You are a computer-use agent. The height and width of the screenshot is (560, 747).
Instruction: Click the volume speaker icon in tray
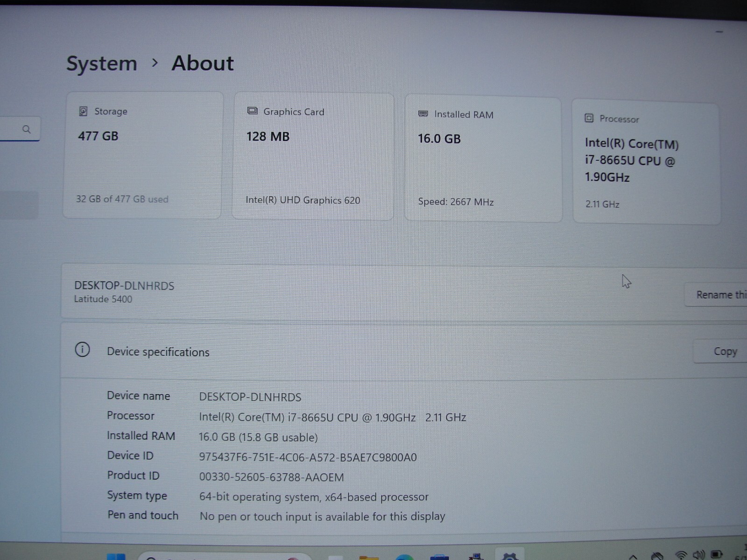coord(699,555)
